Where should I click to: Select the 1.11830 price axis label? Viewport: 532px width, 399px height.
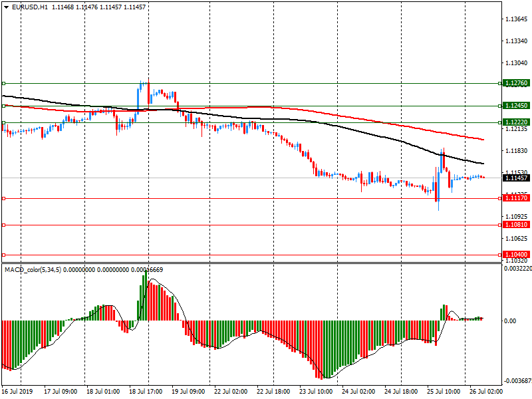pyautogui.click(x=517, y=151)
